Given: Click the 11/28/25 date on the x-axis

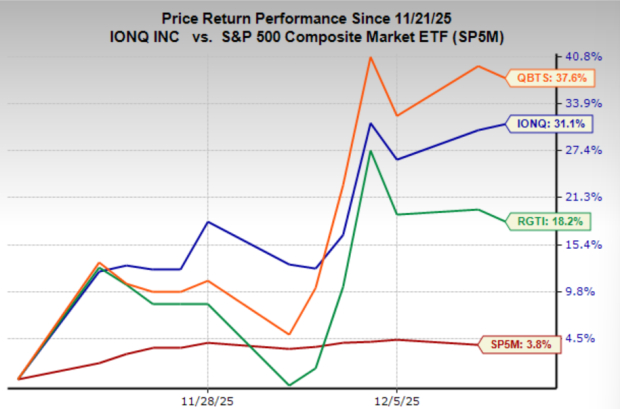Looking at the screenshot, I should [x=208, y=398].
